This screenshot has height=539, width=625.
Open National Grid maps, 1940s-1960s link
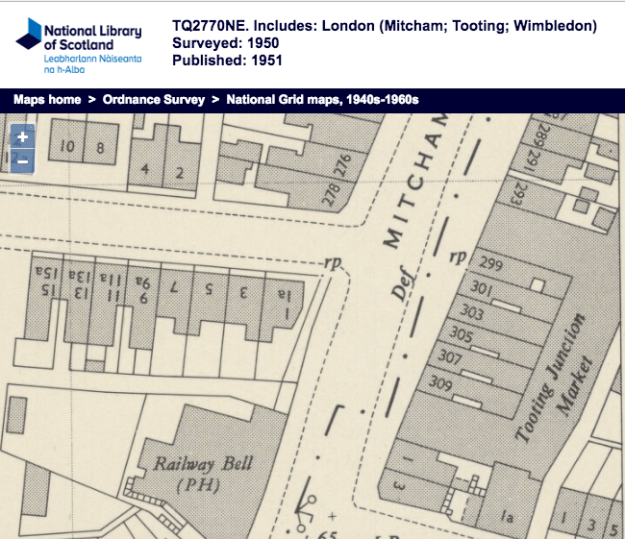pyautogui.click(x=322, y=100)
